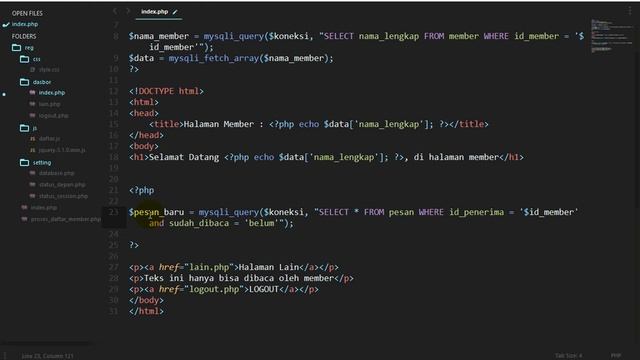Click line number 31 in the gutter

point(113,311)
